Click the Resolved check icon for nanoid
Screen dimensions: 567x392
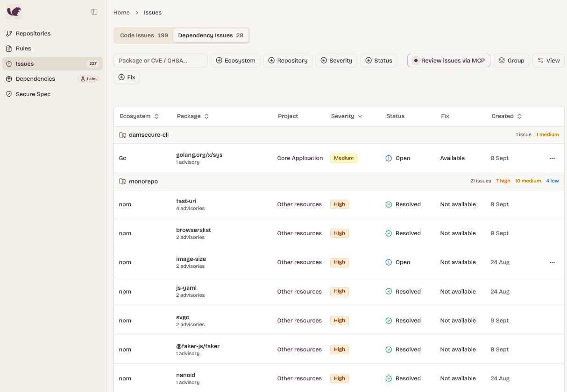click(x=389, y=378)
